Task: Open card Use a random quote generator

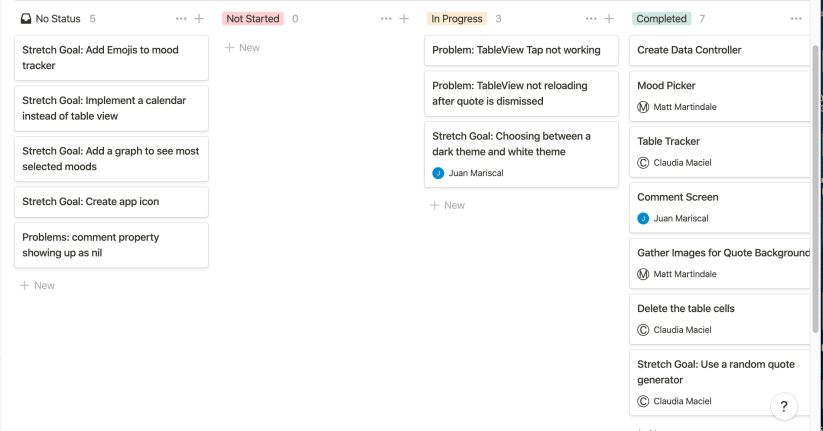Action: [x=720, y=382]
